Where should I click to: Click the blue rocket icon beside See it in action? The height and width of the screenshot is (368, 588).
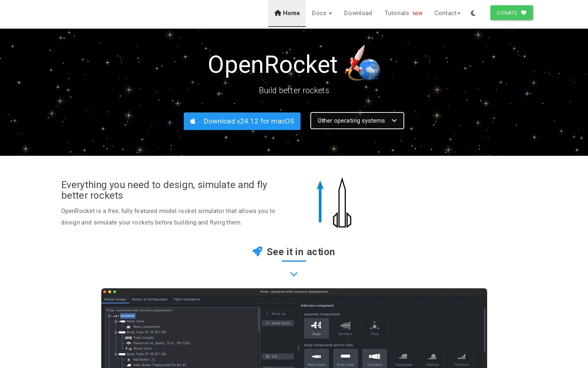point(257,251)
